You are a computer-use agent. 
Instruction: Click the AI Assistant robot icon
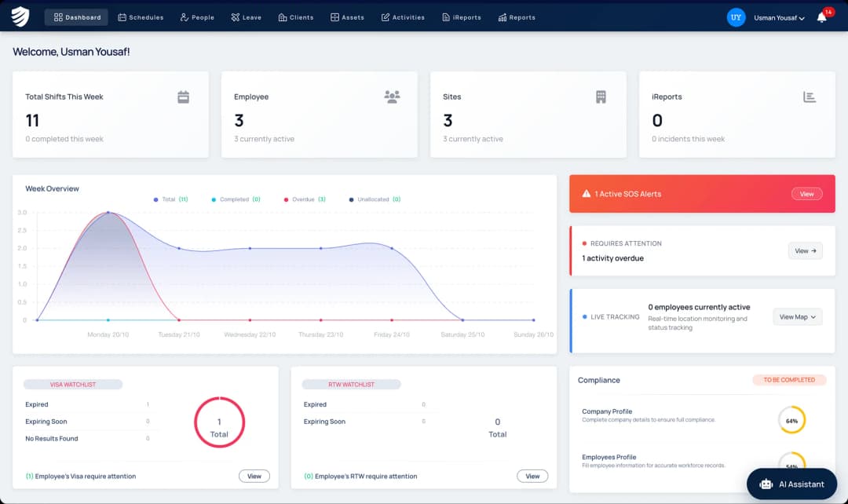tap(766, 484)
